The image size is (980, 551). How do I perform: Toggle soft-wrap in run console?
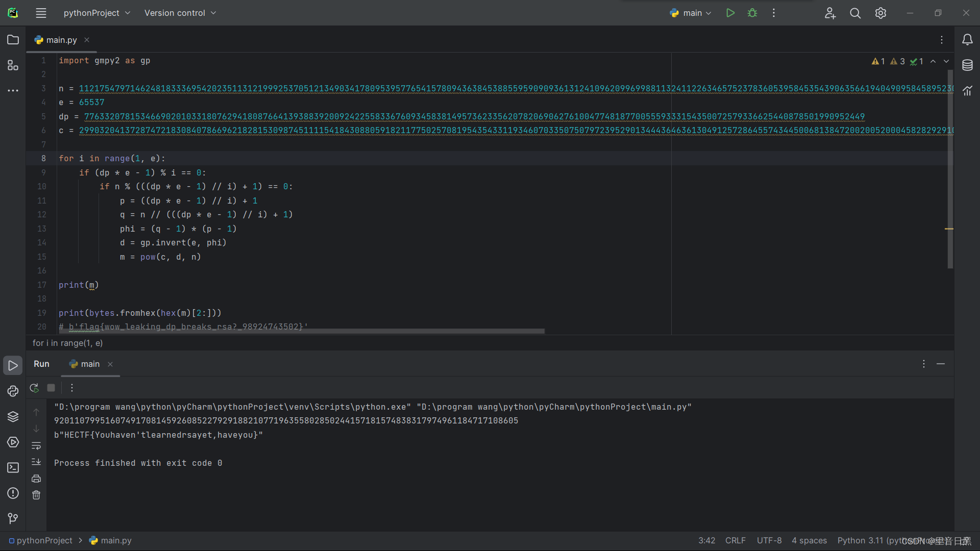click(36, 446)
